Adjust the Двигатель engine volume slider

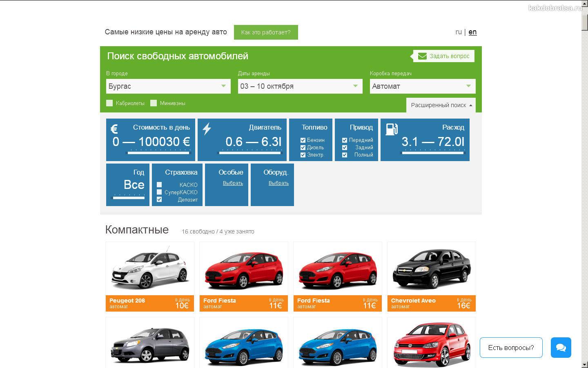[250, 153]
